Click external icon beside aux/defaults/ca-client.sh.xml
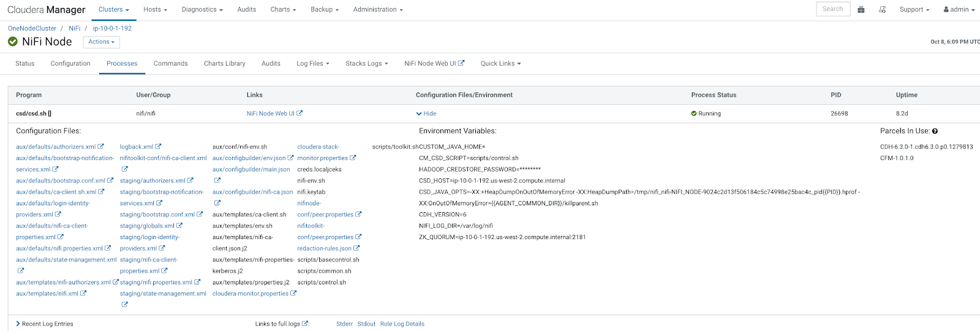The height and width of the screenshot is (331, 980). [102, 192]
